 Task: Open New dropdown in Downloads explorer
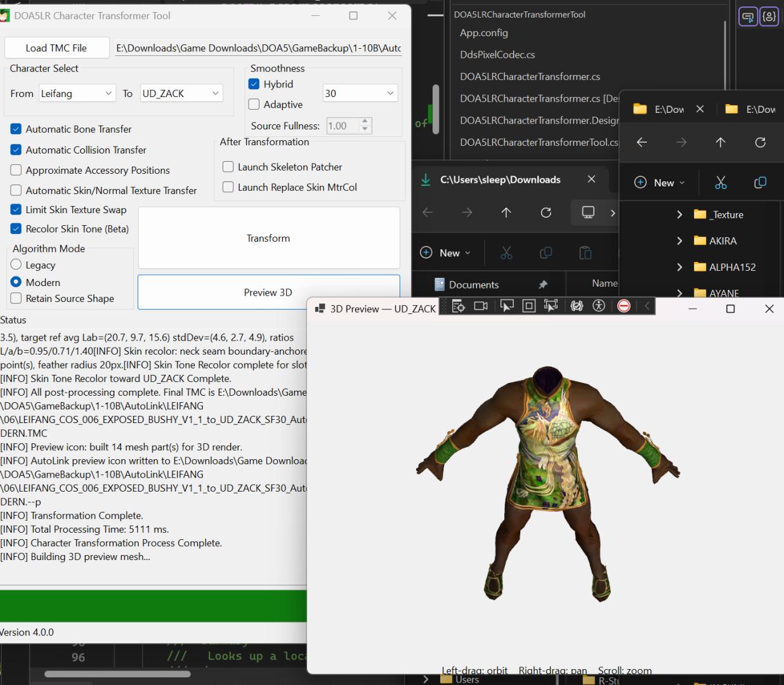point(446,253)
